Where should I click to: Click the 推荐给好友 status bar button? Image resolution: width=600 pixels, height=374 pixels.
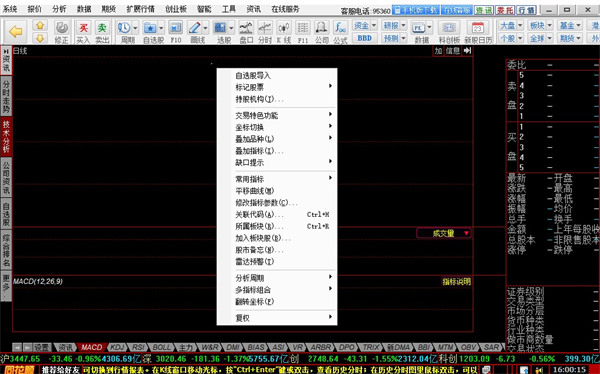click(61, 370)
